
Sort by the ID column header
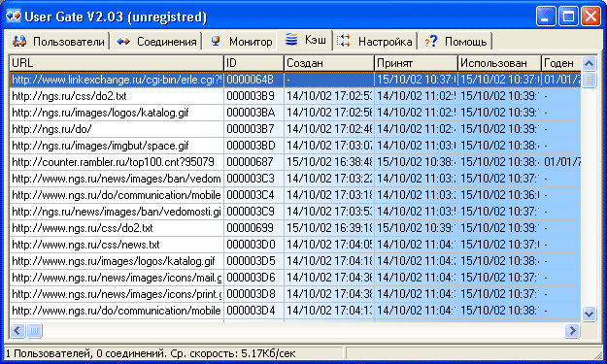(x=253, y=63)
